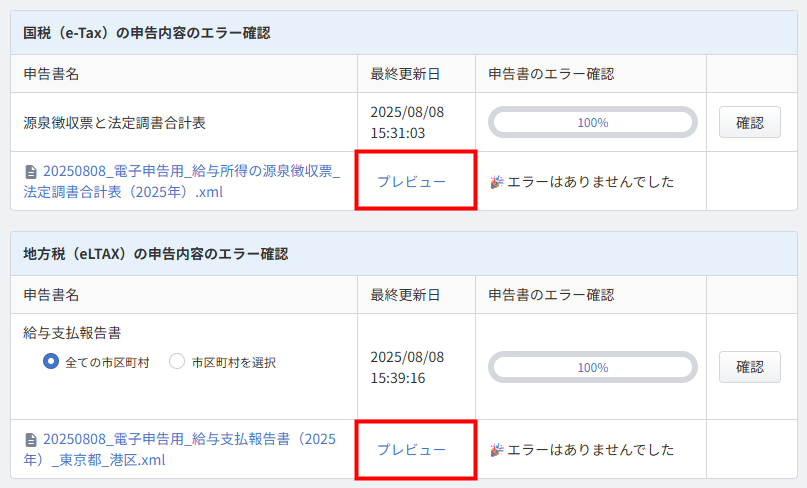Click the e-Tax 最終更新日 column header

[405, 74]
